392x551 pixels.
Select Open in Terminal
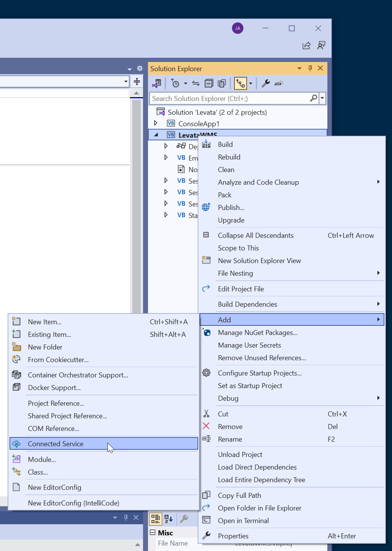[292, 520]
